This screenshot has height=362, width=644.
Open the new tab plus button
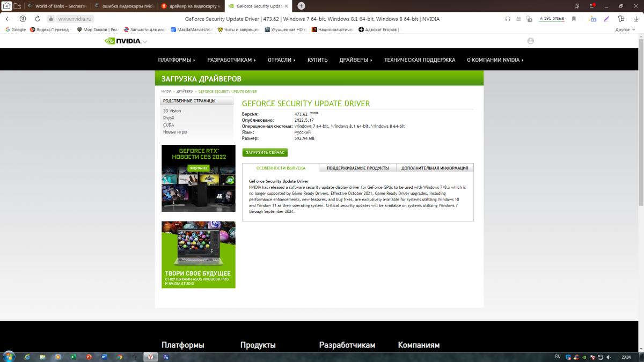point(301,6)
